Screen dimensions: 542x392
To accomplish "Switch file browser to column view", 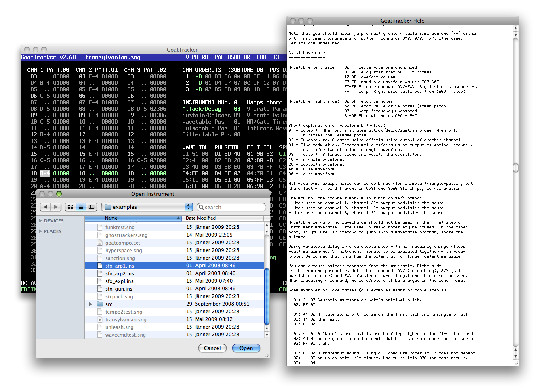I will (92, 207).
